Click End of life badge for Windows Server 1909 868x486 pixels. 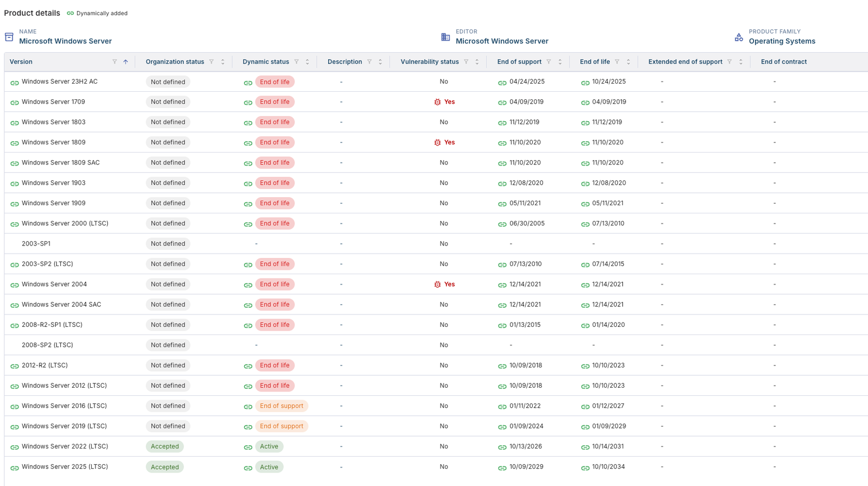pos(275,203)
